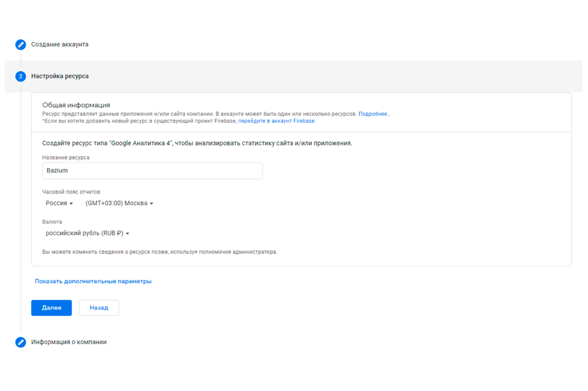Screen dimensions: 588x391
Task: Show additional parameters via Показать дополнительные параметры
Action: [x=93, y=281]
